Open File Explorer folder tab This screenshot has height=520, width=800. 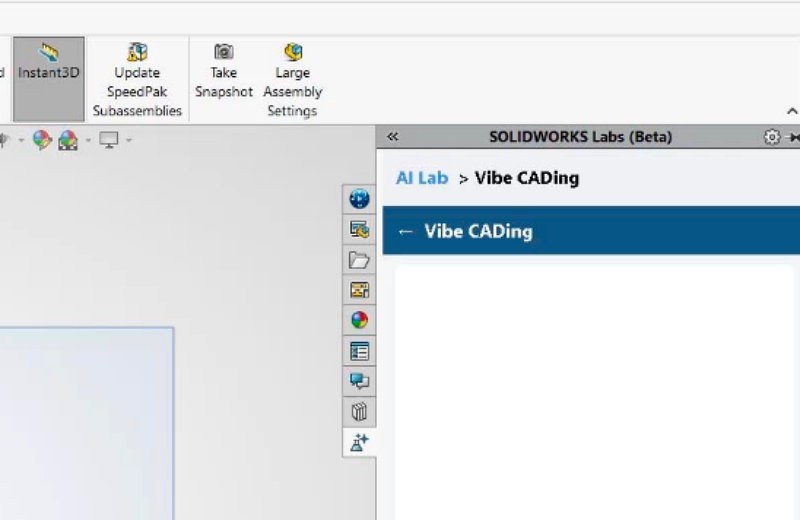pos(359,260)
